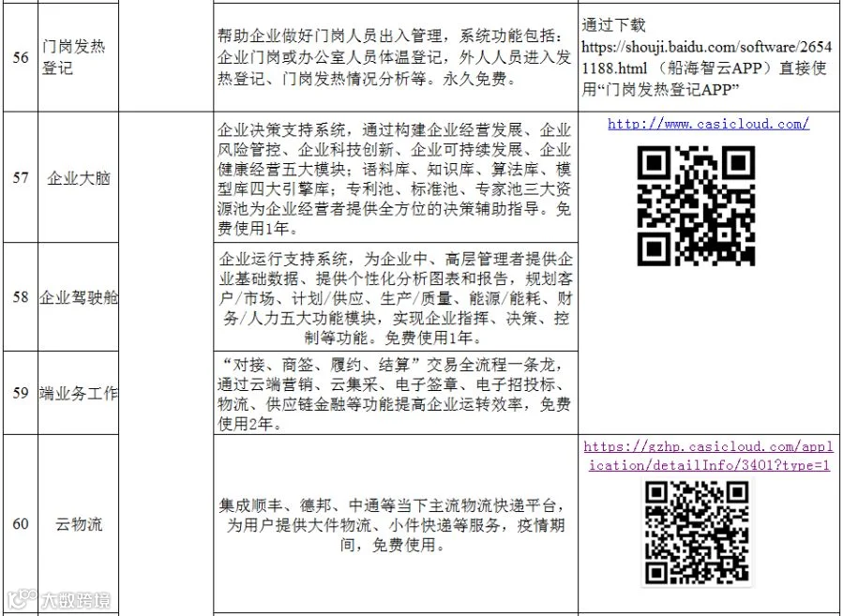Click the 门岗发热登记 name cell
Viewport: 843px width, 616px height.
tap(79, 57)
